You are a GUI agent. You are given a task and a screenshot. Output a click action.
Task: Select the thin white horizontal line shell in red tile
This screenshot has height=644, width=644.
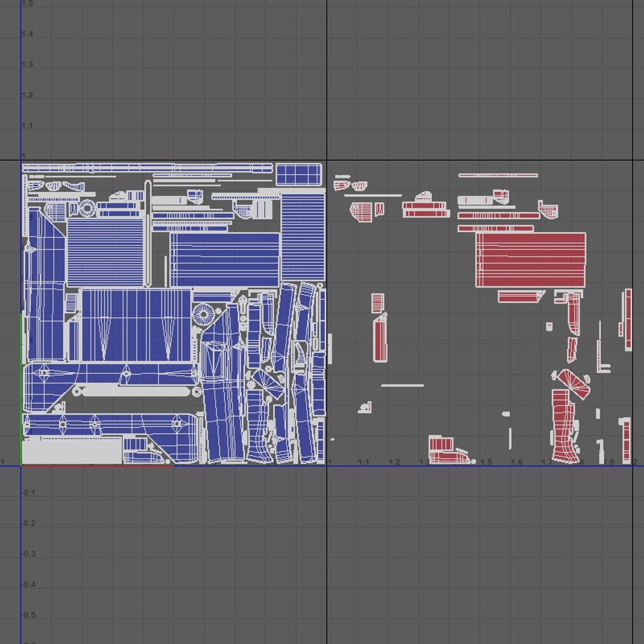pyautogui.click(x=402, y=385)
